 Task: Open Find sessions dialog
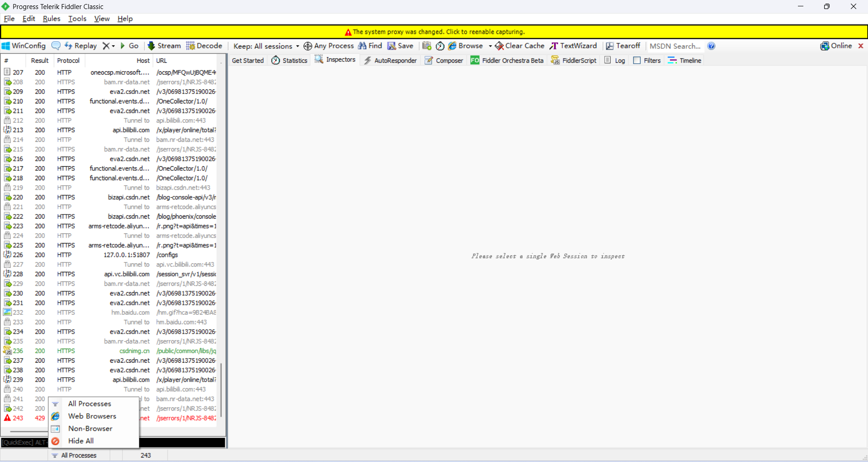[x=370, y=46]
